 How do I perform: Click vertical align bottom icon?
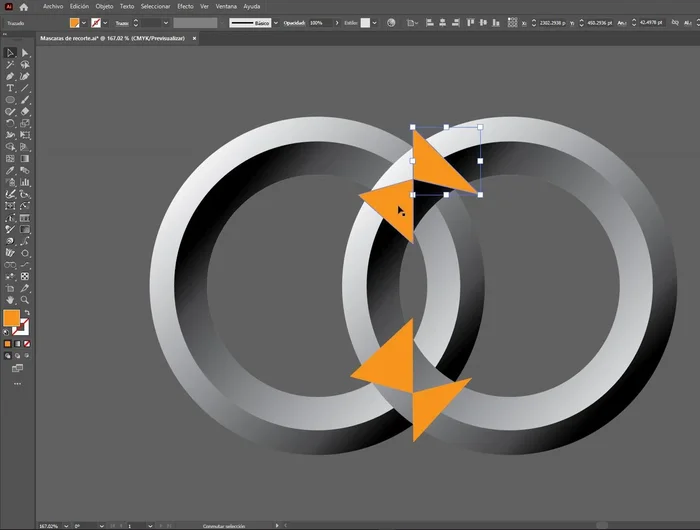tap(496, 23)
